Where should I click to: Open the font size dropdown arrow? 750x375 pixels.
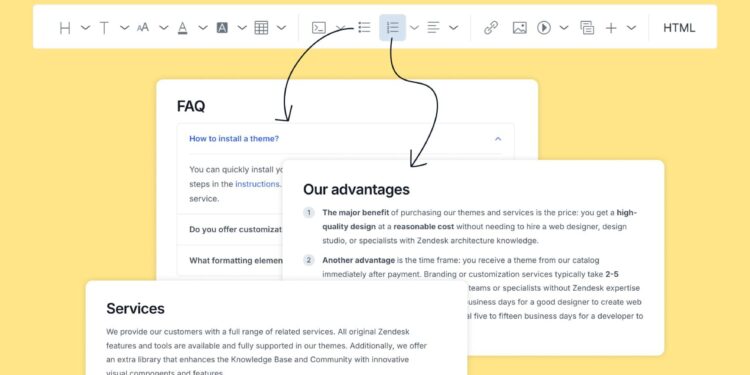(164, 28)
